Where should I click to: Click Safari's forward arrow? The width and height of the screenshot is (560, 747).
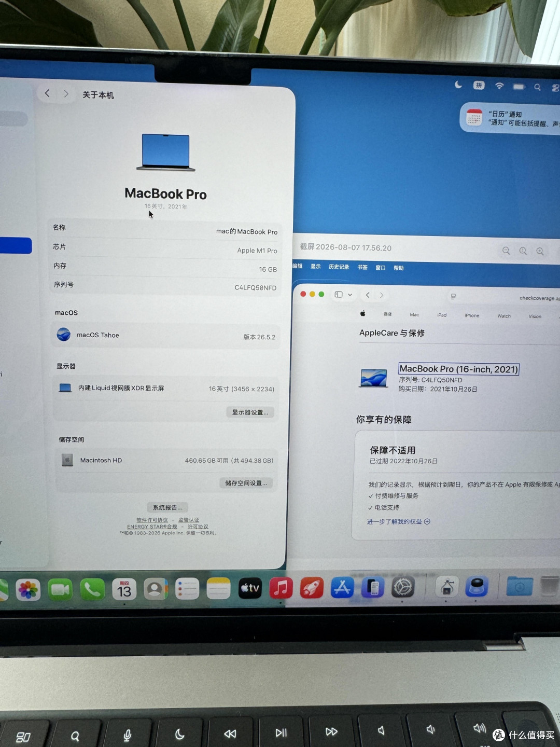[382, 295]
